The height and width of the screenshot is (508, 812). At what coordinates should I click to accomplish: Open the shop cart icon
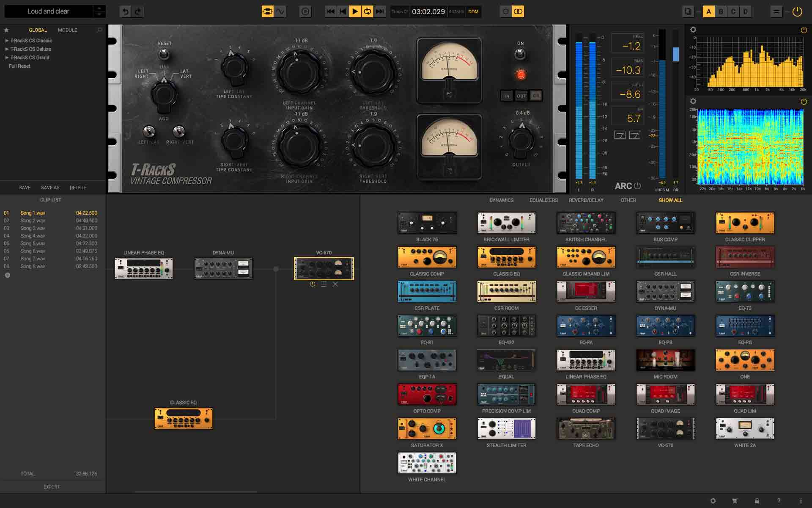[x=735, y=501]
